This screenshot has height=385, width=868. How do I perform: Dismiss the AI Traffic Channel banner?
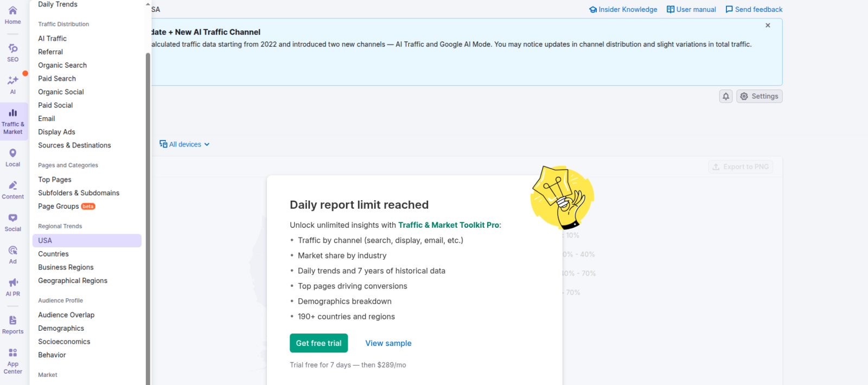(x=768, y=25)
